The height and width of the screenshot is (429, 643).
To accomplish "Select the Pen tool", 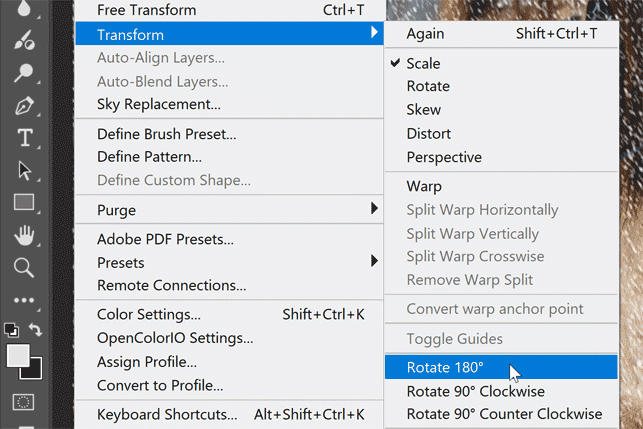I will click(x=25, y=104).
